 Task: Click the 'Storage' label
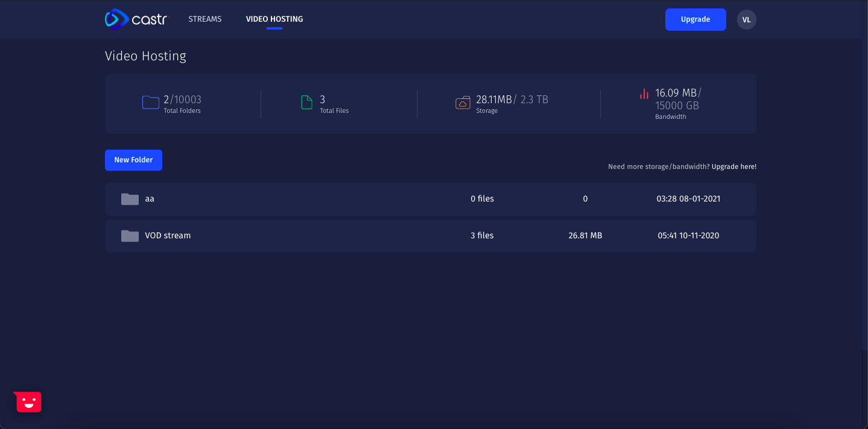tap(487, 111)
